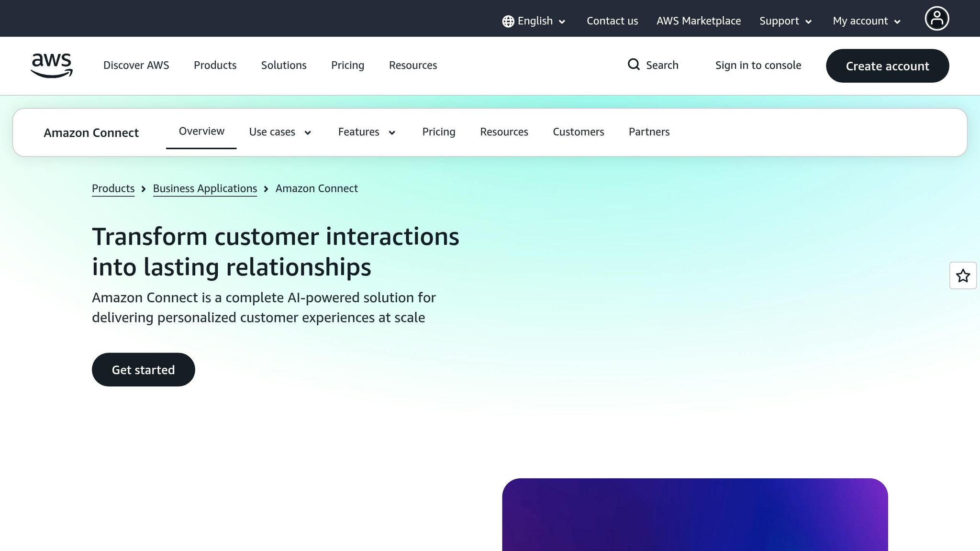
Task: Switch to the Partners tab
Action: coord(649,132)
